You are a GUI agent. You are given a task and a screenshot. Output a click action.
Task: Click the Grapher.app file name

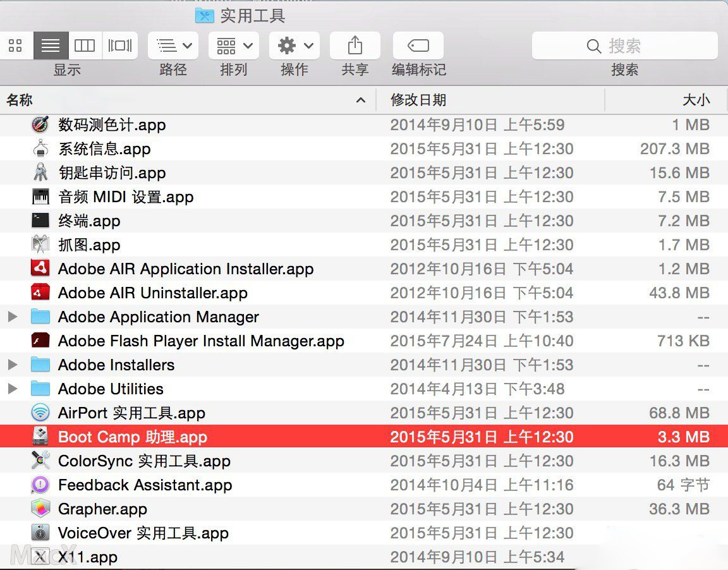coord(102,509)
